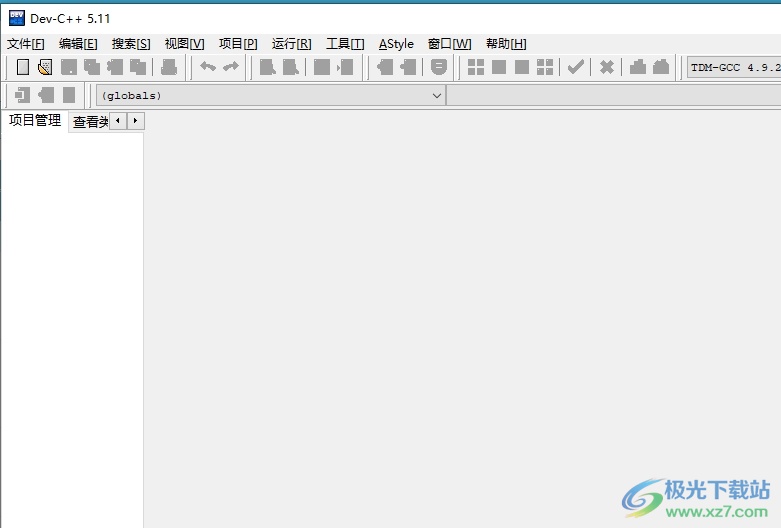Click the Run toolbar icon
The height and width of the screenshot is (528, 781).
tap(499, 67)
